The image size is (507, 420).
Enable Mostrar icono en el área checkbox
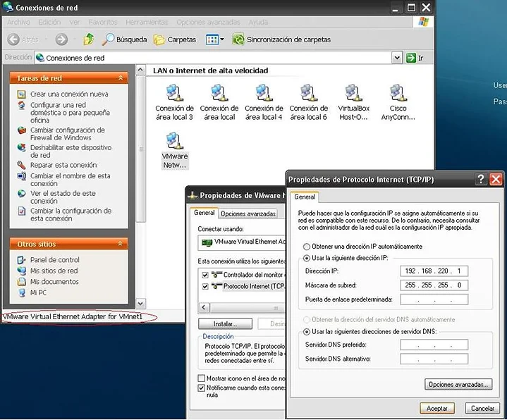pos(202,378)
